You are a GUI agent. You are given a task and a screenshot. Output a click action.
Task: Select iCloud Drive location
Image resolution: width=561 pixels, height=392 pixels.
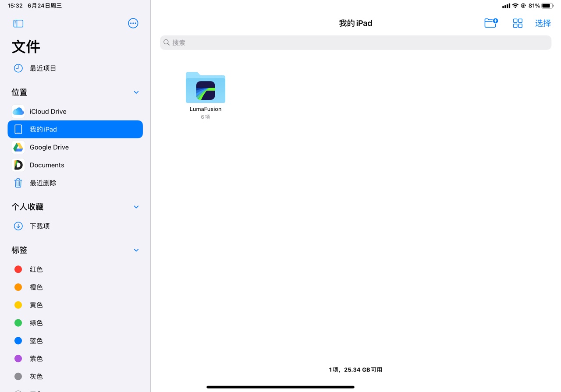tap(48, 111)
